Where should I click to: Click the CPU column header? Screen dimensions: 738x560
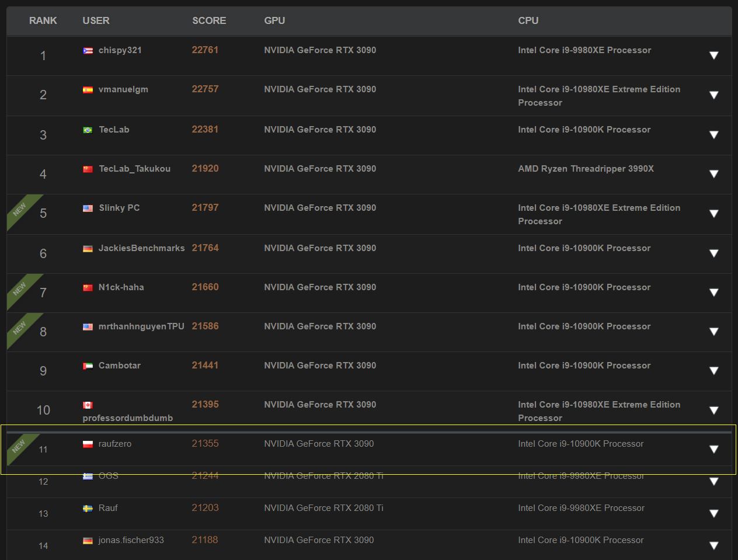(x=528, y=20)
